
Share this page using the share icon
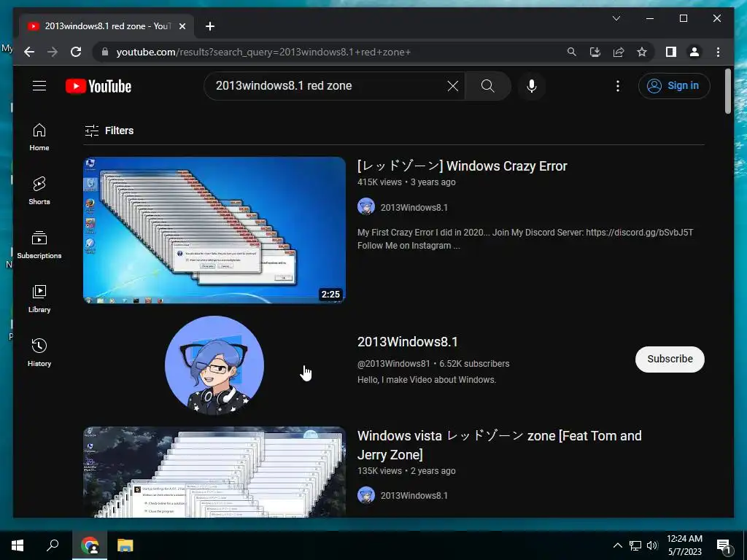click(x=619, y=52)
